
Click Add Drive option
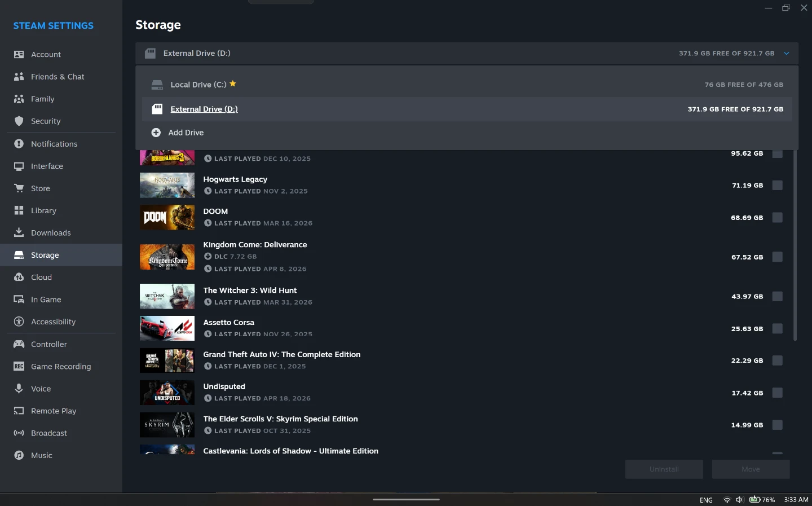(x=467, y=133)
